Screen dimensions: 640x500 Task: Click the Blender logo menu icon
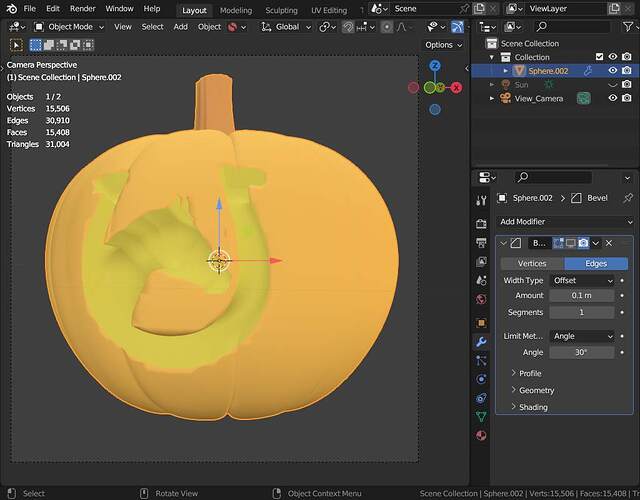click(12, 9)
